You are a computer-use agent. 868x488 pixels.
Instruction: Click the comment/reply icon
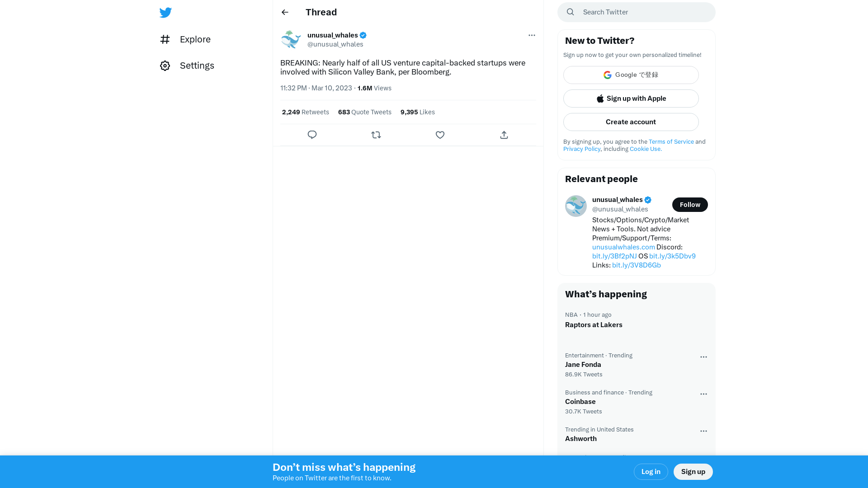coord(312,135)
